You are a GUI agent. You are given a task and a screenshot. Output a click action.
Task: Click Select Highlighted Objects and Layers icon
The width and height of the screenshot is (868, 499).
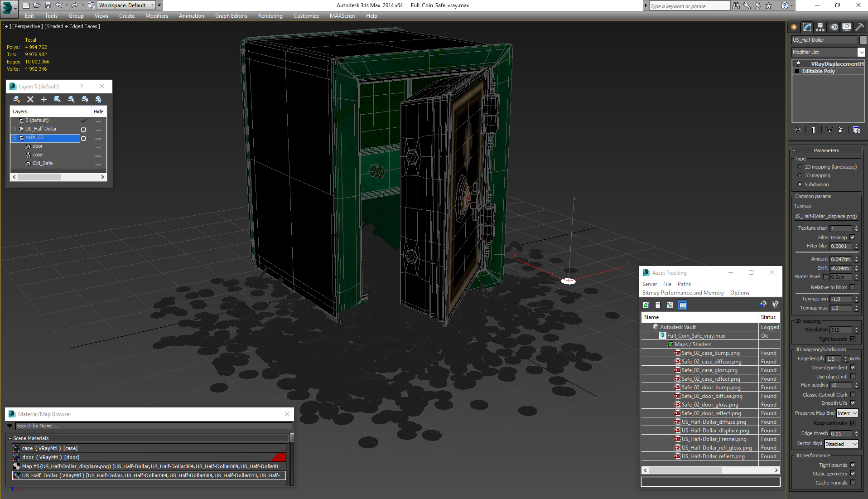(58, 99)
